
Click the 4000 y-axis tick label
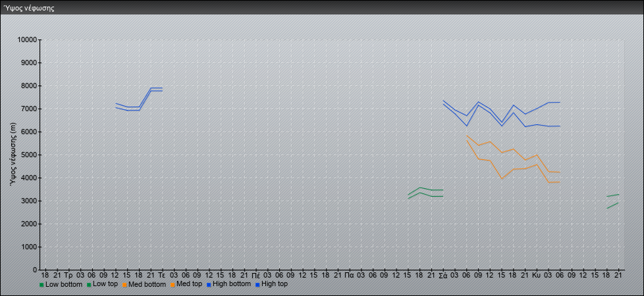pyautogui.click(x=29, y=178)
